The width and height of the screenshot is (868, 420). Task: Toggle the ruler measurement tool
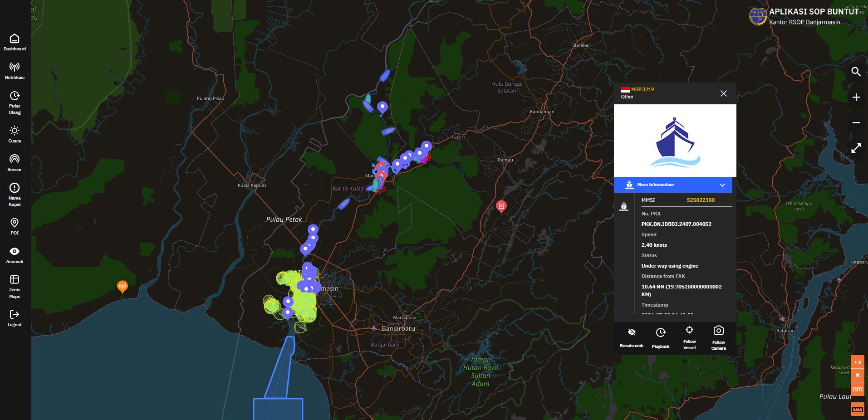tap(857, 409)
